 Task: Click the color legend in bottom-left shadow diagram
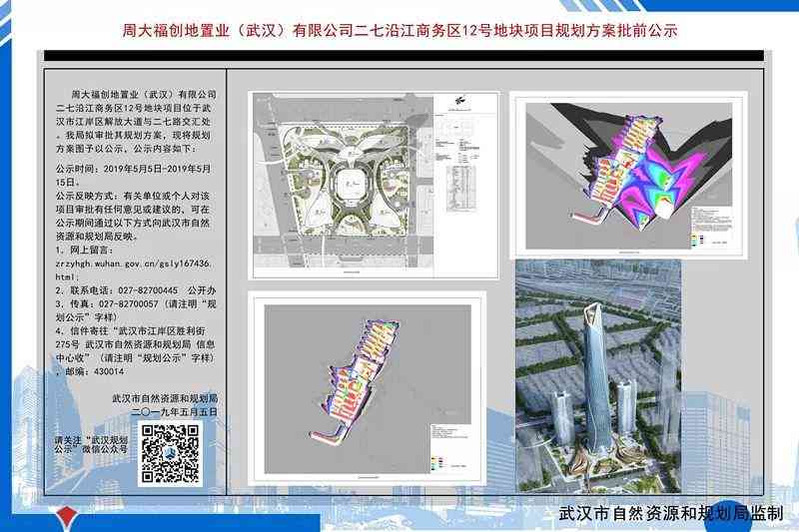tap(437, 462)
